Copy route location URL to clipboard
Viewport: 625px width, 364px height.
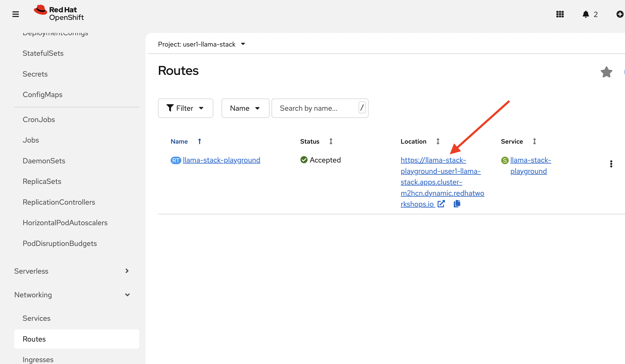[x=457, y=204]
